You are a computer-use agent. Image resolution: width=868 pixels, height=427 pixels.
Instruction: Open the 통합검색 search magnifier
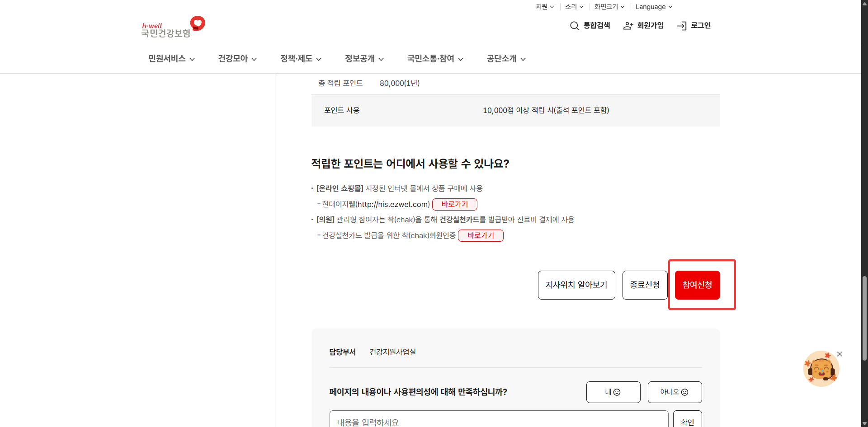coord(575,26)
